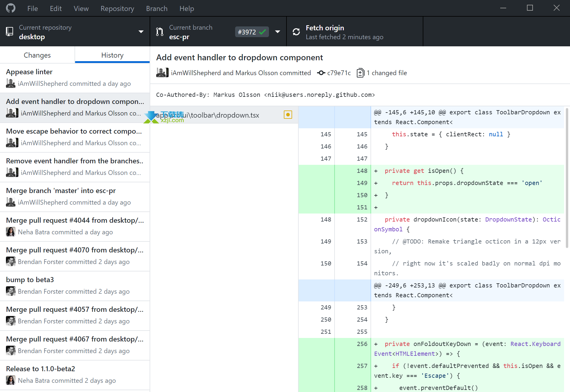Select the 'Appease linter' commit
Screen dimensions: 570x392
75,78
